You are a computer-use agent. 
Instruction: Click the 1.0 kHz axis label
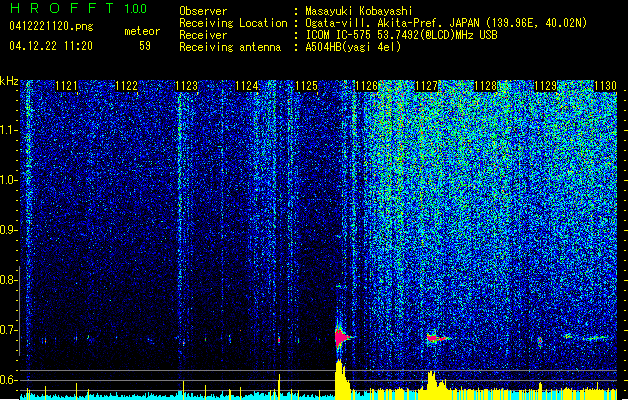(8, 181)
